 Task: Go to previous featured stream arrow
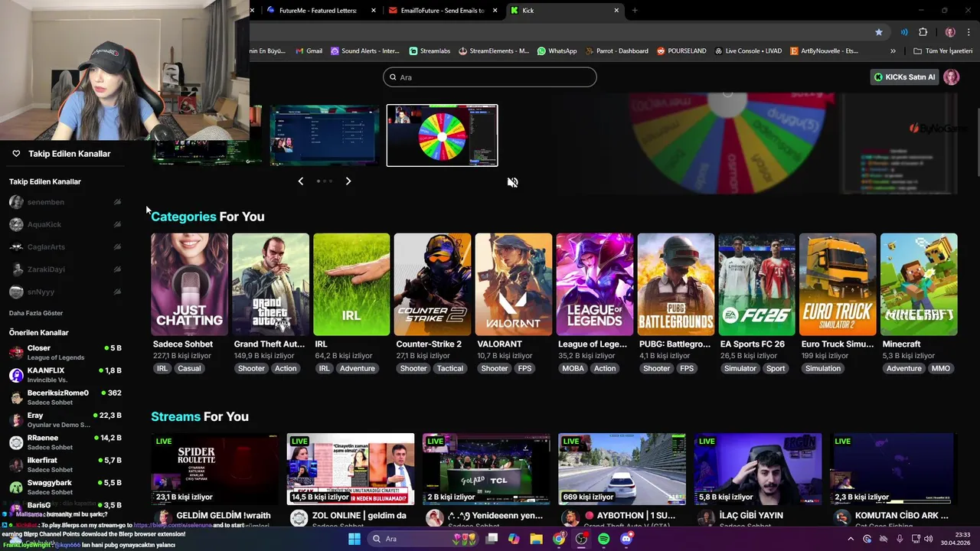coord(300,181)
